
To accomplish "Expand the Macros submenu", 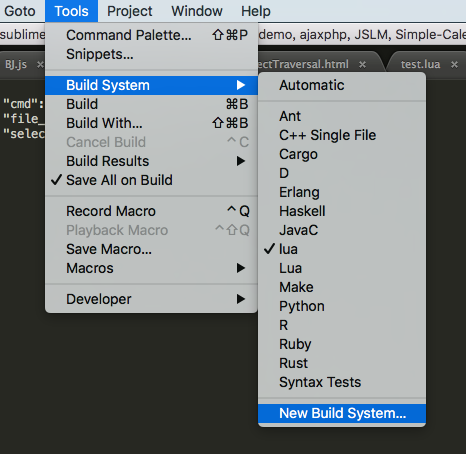I will 151,268.
